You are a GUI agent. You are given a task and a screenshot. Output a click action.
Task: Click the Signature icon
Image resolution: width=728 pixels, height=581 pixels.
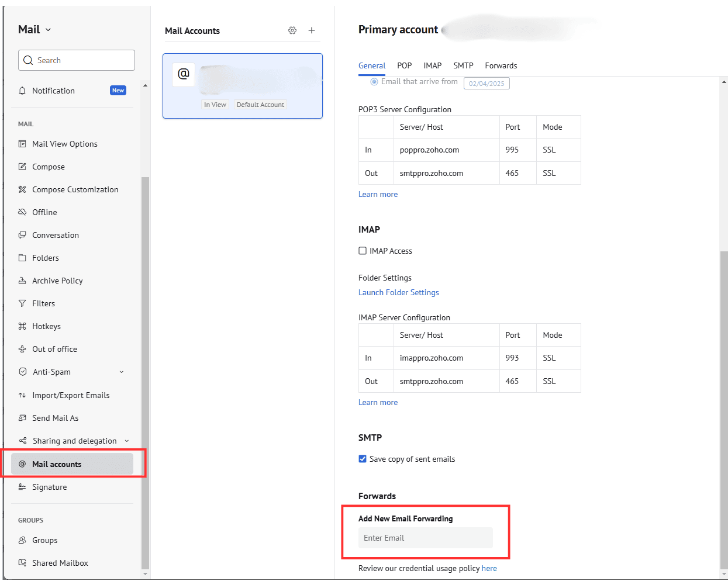[x=22, y=487]
